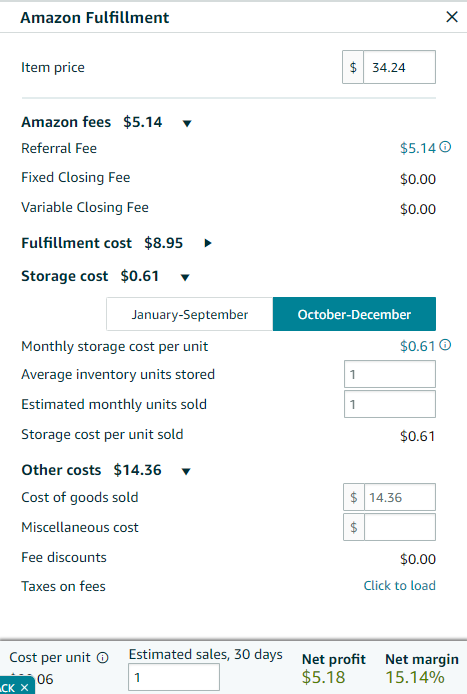Click the Cost per unit info icon

(x=103, y=658)
